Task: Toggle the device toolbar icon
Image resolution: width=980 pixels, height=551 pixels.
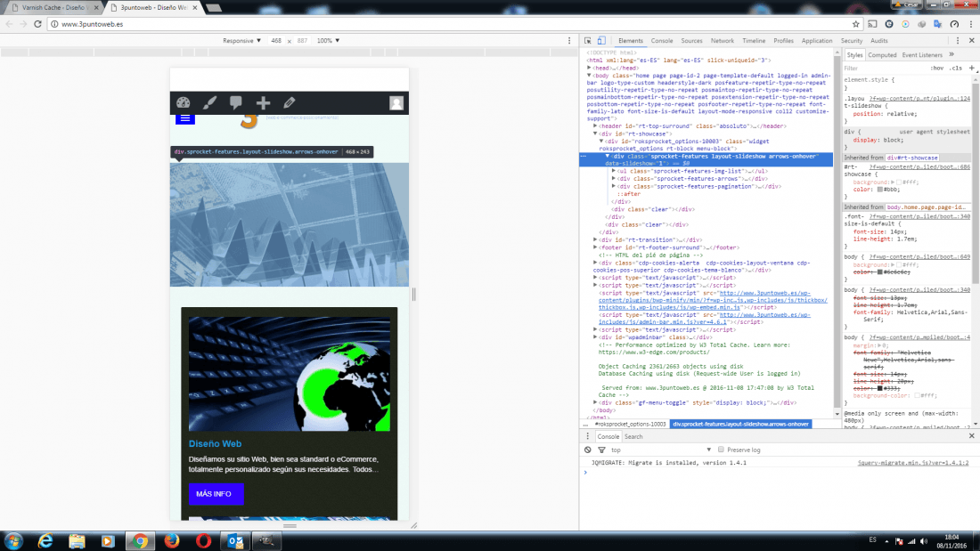Action: 601,41
